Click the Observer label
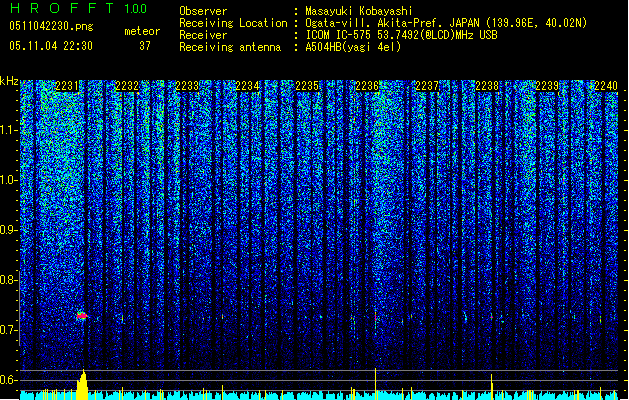 pos(203,11)
